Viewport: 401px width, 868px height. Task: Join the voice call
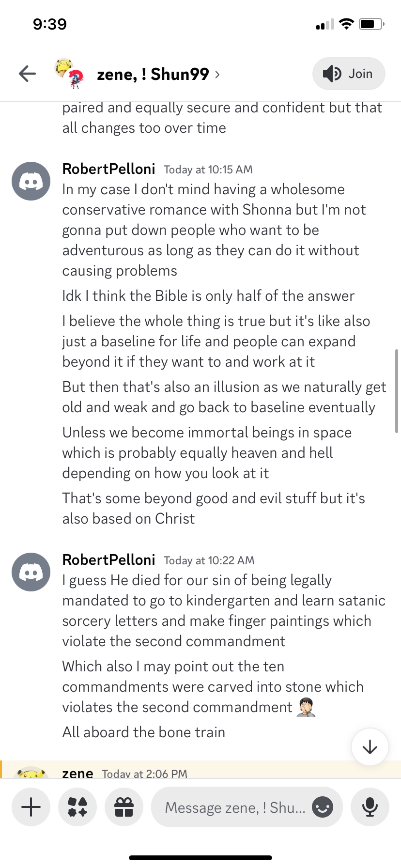[x=349, y=74]
